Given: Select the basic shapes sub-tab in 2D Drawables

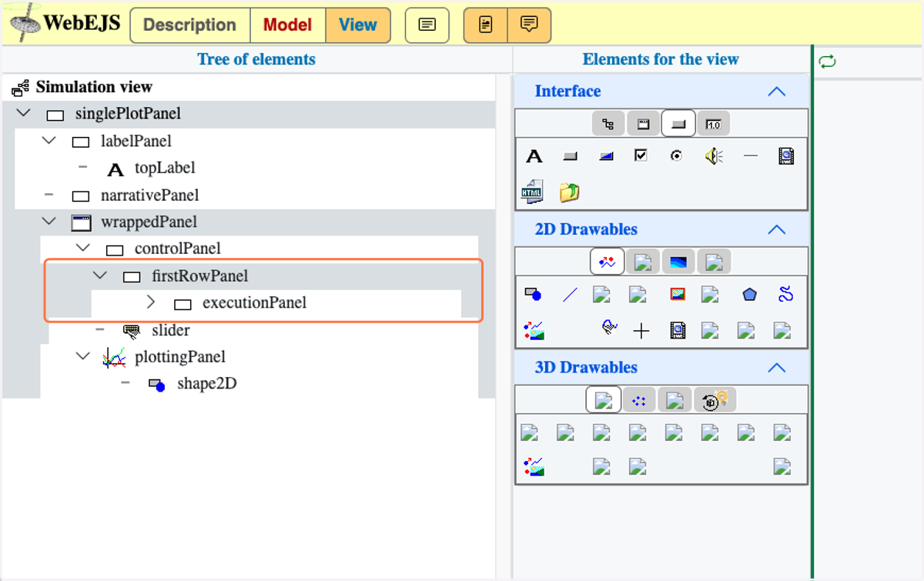Looking at the screenshot, I should [x=607, y=262].
